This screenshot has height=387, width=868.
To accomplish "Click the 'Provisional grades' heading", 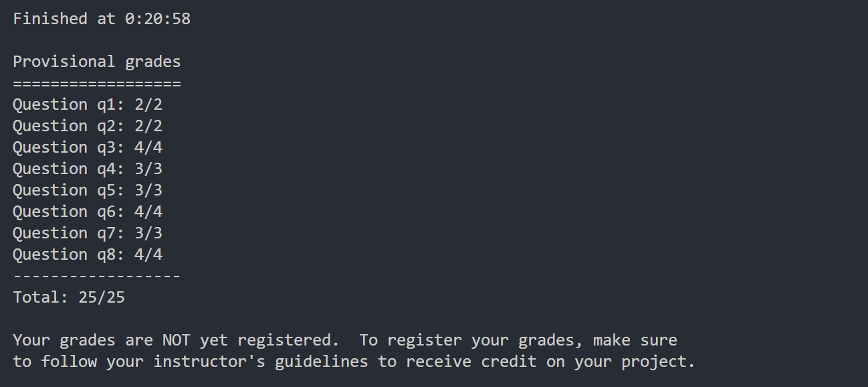I will (x=97, y=62).
